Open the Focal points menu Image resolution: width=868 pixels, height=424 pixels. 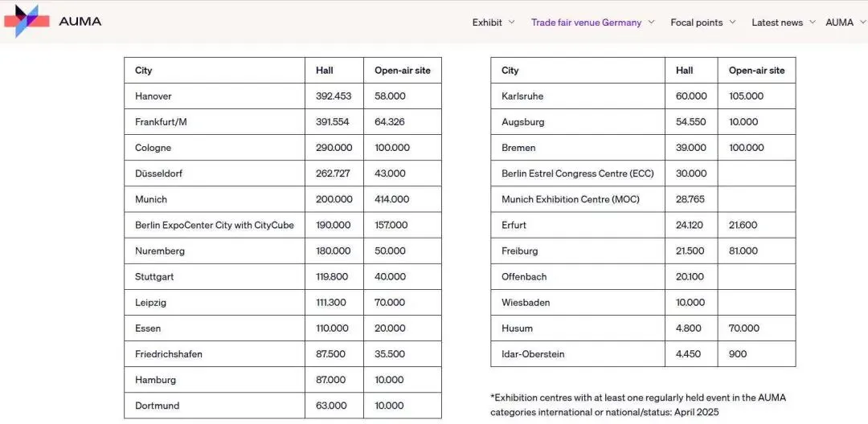(x=696, y=22)
